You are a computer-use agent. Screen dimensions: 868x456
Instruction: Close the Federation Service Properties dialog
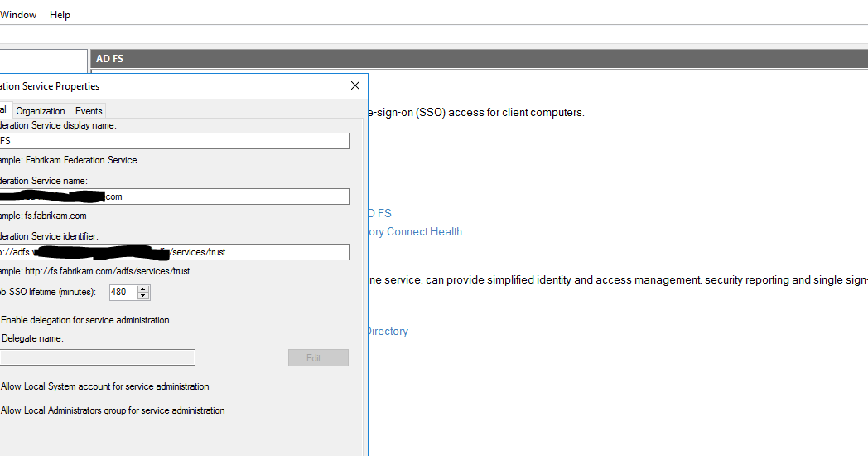tap(355, 85)
